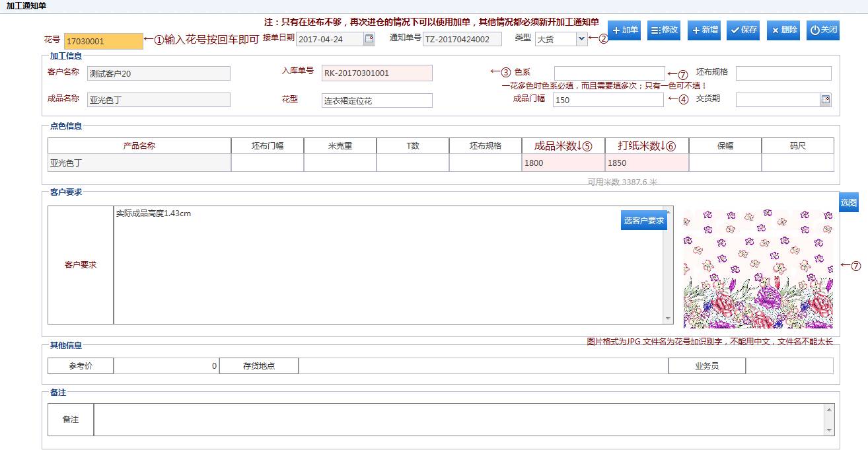Click the 新增 add-new button
The width and height of the screenshot is (868, 460).
coord(704,30)
